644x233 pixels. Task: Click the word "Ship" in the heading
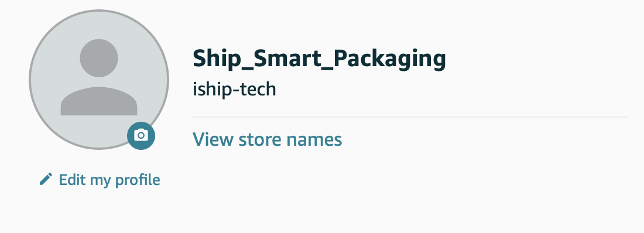coord(216,59)
